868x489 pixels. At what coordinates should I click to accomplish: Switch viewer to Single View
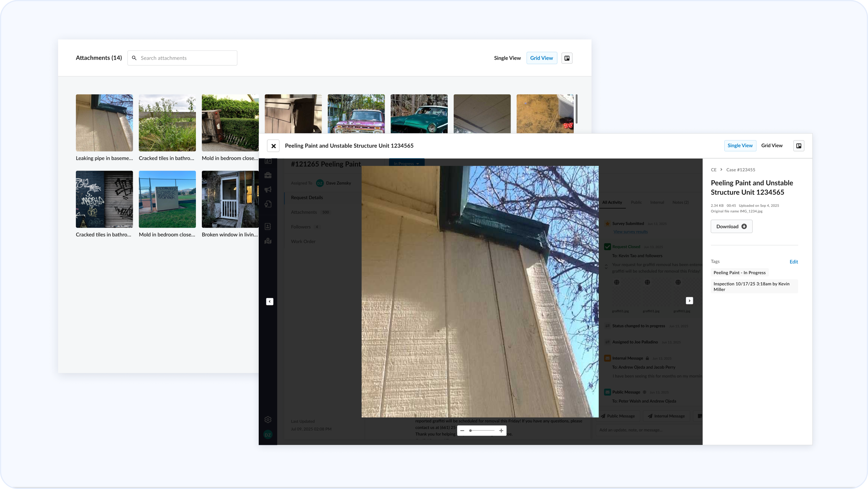(x=740, y=146)
